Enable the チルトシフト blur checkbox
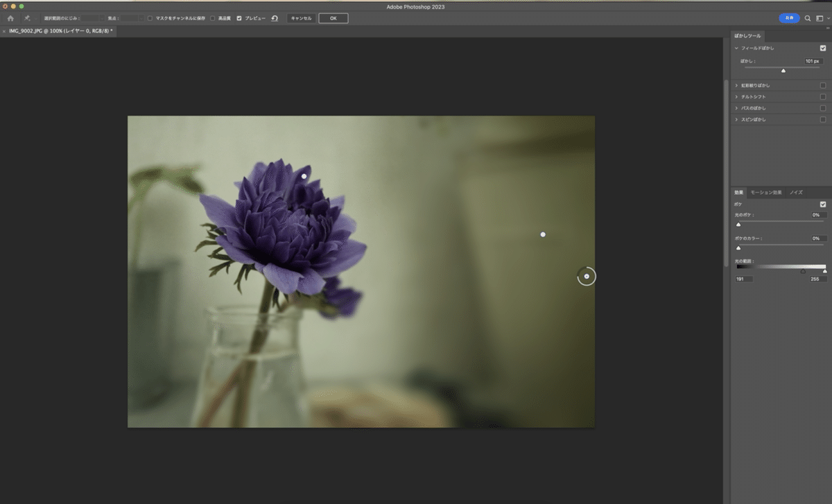The height and width of the screenshot is (504, 832). (823, 97)
